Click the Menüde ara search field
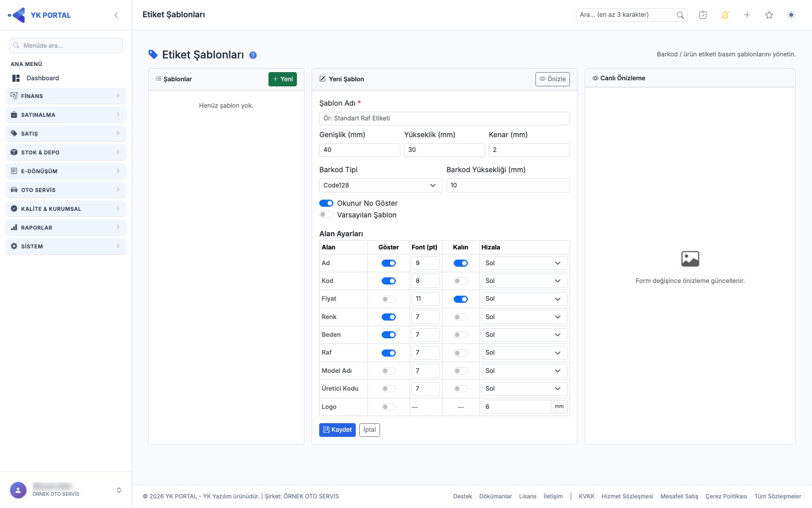This screenshot has width=812, height=508. (66, 46)
